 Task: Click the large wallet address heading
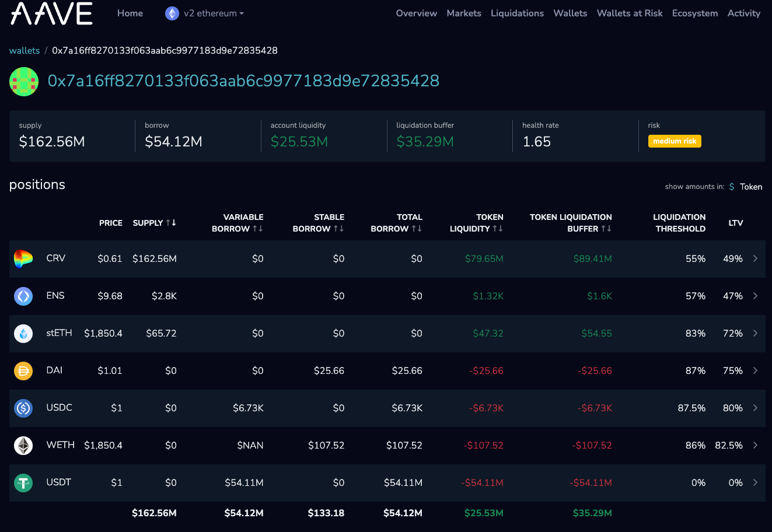[x=243, y=80]
